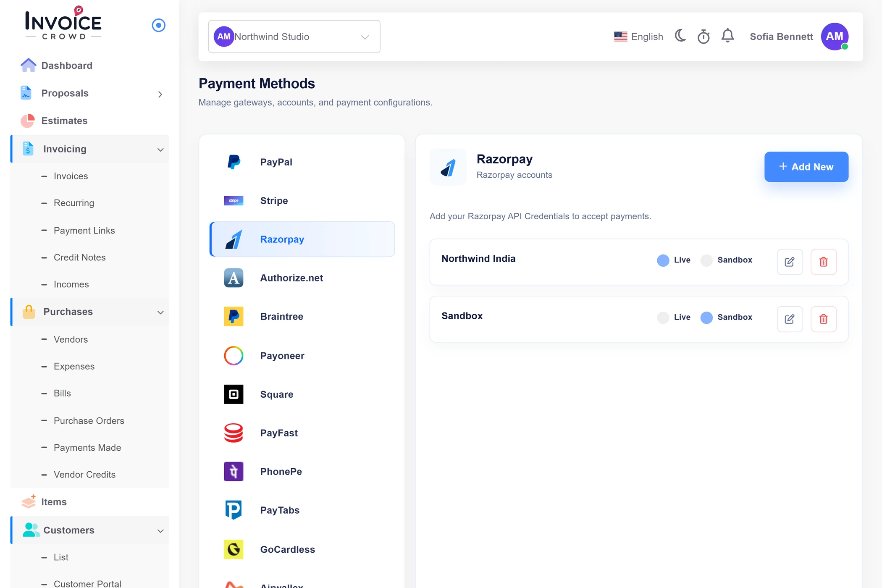Open Sofia Bennett profile avatar
882x588 pixels.
(835, 37)
